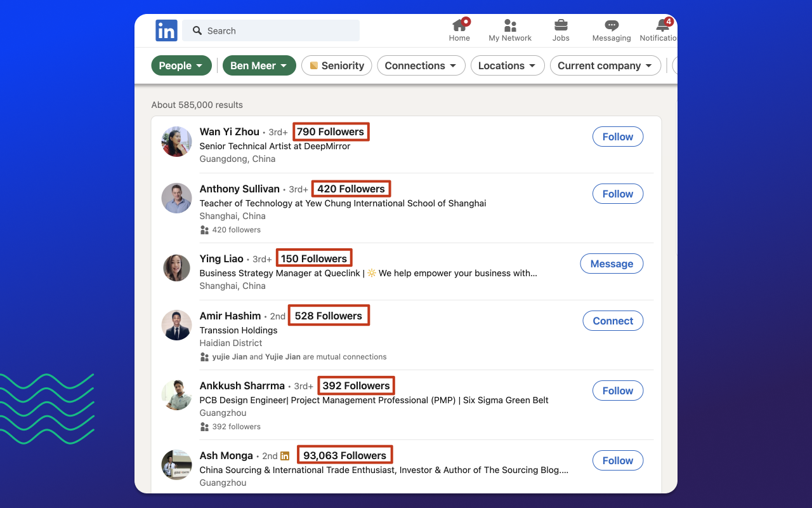812x508 pixels.
Task: Connect with Amir Hashim
Action: point(613,321)
